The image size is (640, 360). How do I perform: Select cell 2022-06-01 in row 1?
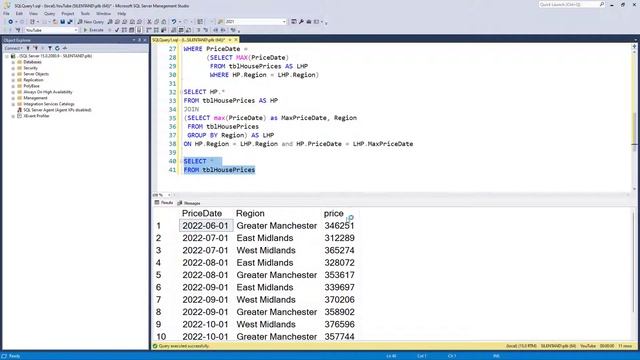(x=206, y=226)
